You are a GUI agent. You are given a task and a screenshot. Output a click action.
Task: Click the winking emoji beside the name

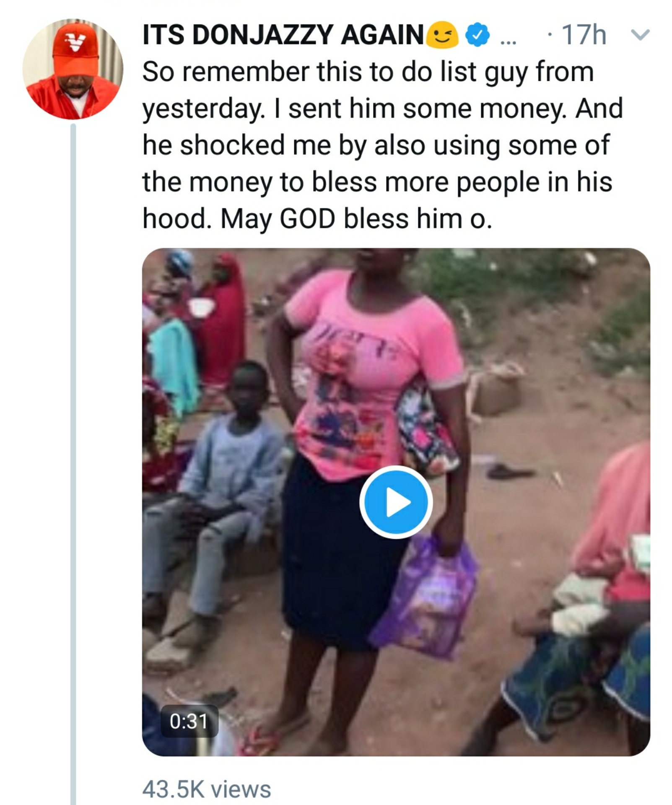coord(442,34)
